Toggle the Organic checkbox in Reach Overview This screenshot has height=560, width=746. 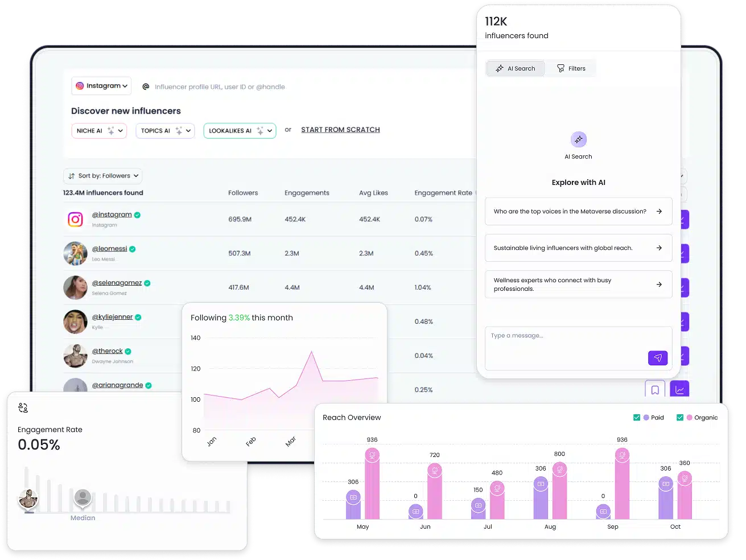pyautogui.click(x=679, y=418)
